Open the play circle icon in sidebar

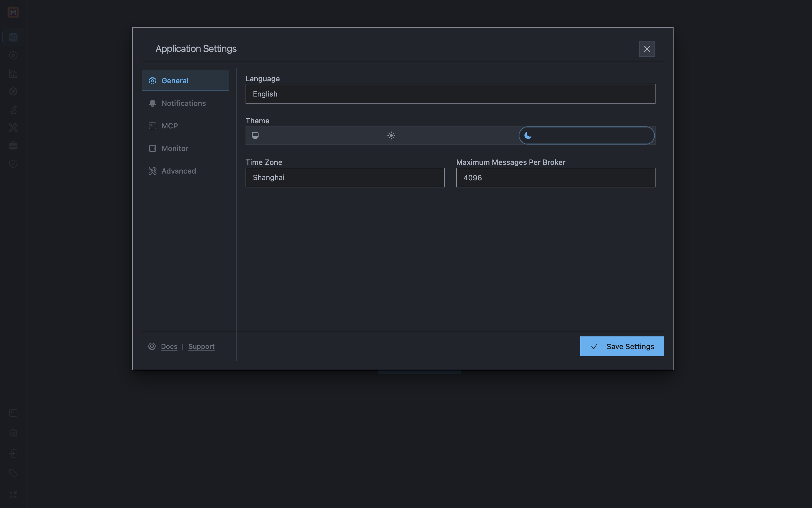click(x=13, y=55)
